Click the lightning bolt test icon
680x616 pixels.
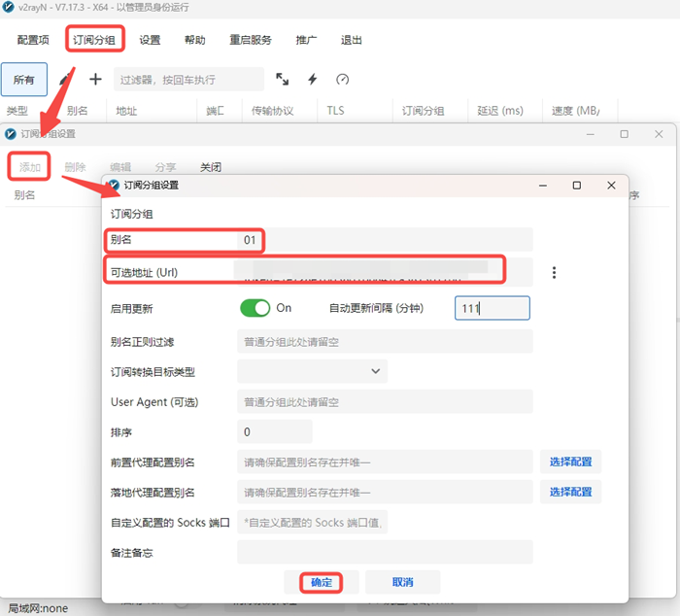312,79
